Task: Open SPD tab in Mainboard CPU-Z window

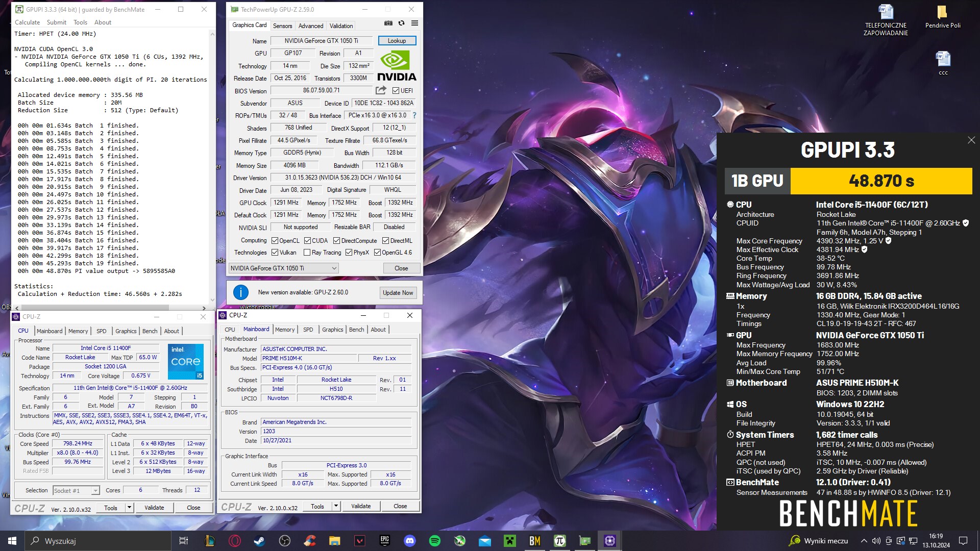Action: coord(308,330)
